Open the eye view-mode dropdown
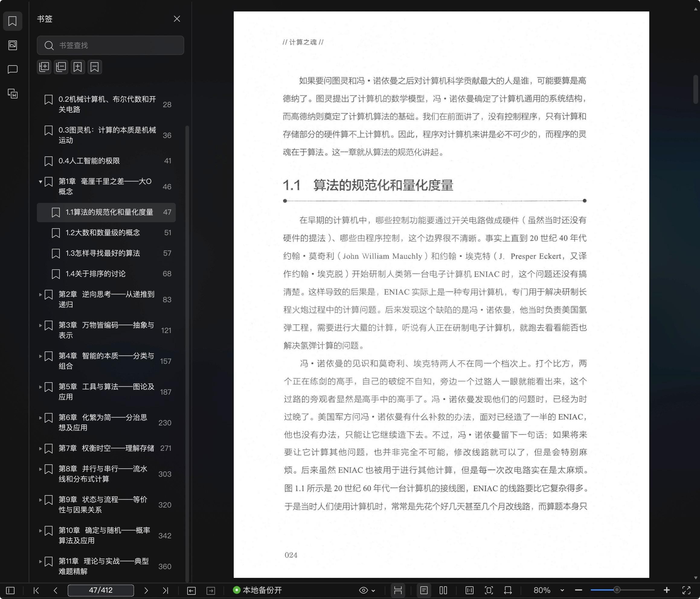 (x=367, y=590)
